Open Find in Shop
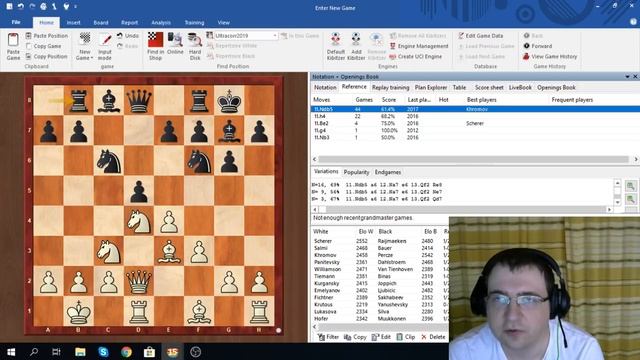 click(x=156, y=46)
